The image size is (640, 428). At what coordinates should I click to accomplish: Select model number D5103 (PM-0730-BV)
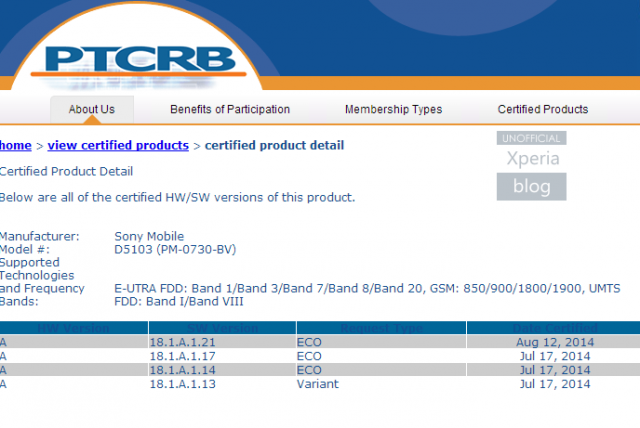[175, 249]
